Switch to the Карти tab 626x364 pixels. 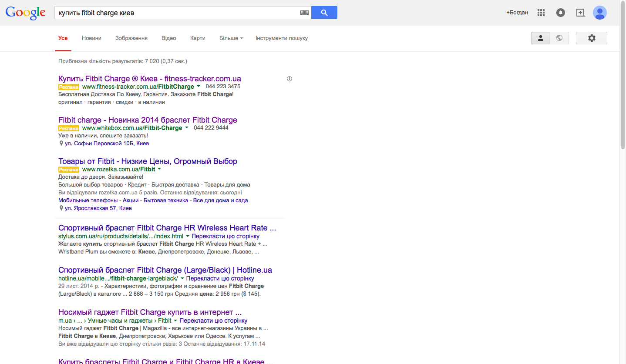coord(198,38)
